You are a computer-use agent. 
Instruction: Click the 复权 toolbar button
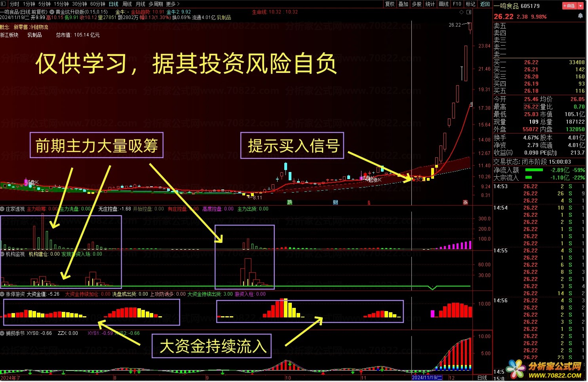tap(390, 4)
